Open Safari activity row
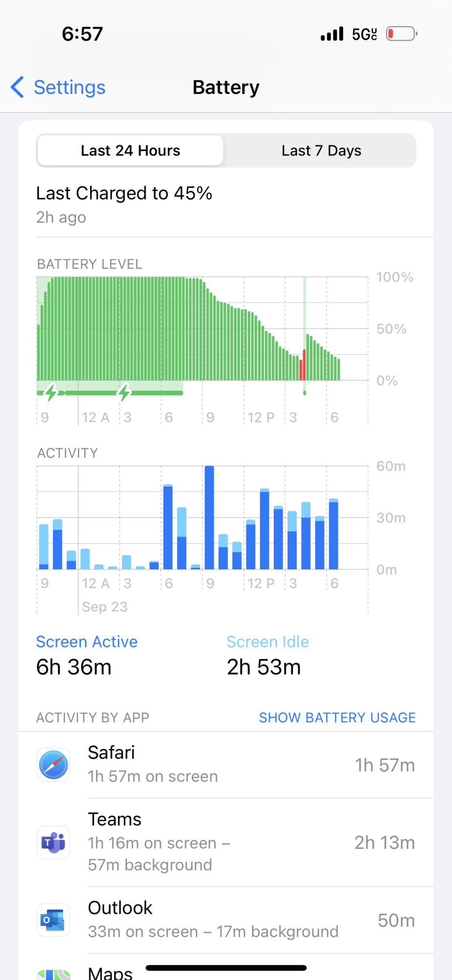The image size is (452, 980). coord(225,765)
